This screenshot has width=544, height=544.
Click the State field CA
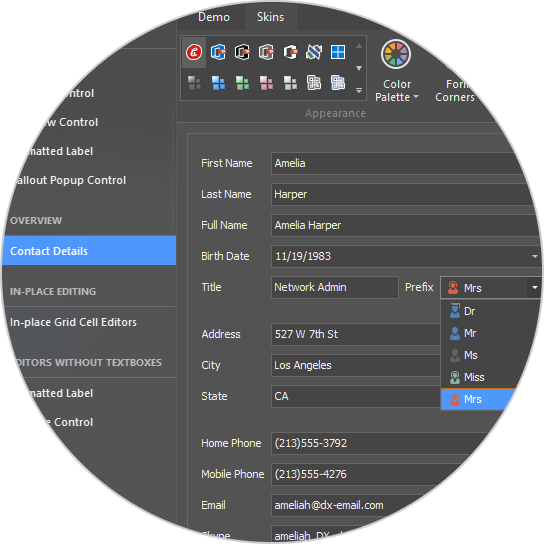point(356,396)
